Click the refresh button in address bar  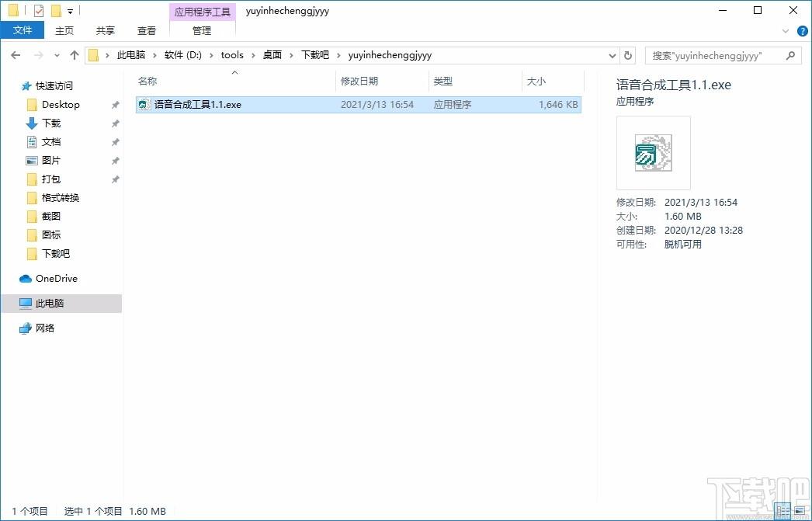pos(628,55)
